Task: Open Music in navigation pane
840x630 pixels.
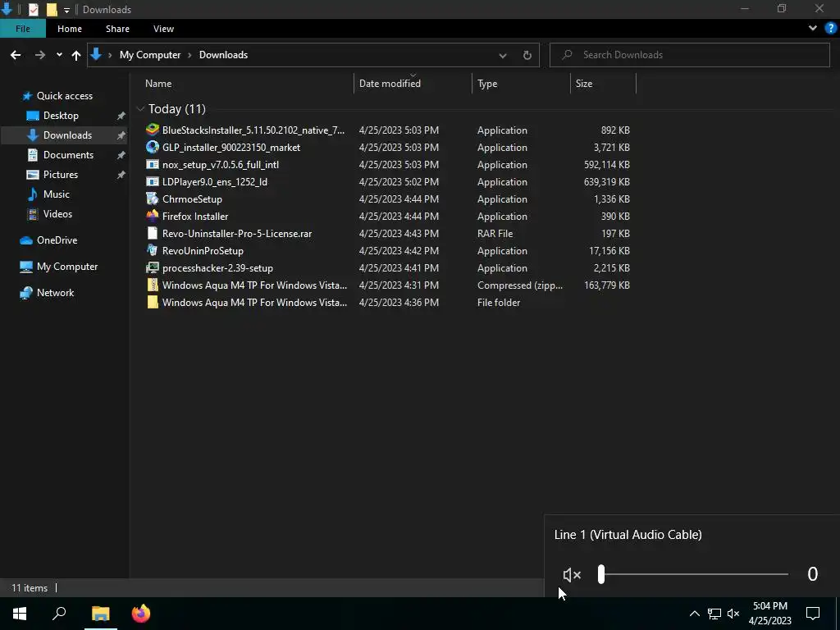Action: point(56,194)
